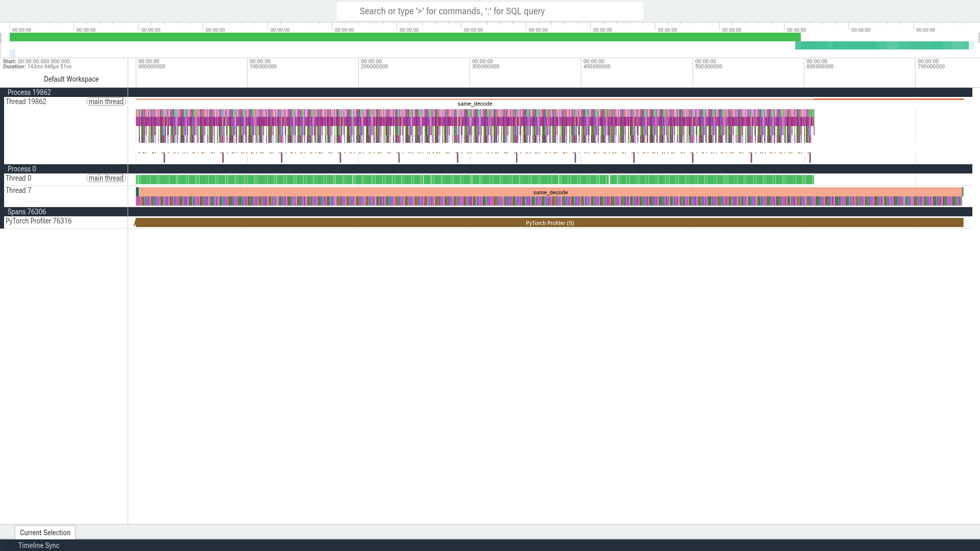Click the same_decode slice in Thread 19862
Viewport: 980px width, 551px height.
(x=475, y=104)
